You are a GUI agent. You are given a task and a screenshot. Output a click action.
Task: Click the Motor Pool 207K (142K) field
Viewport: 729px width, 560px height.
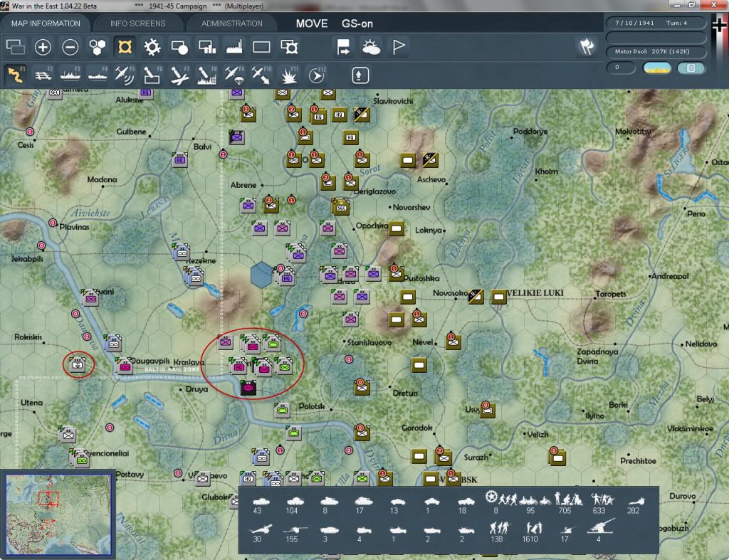pyautogui.click(x=656, y=51)
